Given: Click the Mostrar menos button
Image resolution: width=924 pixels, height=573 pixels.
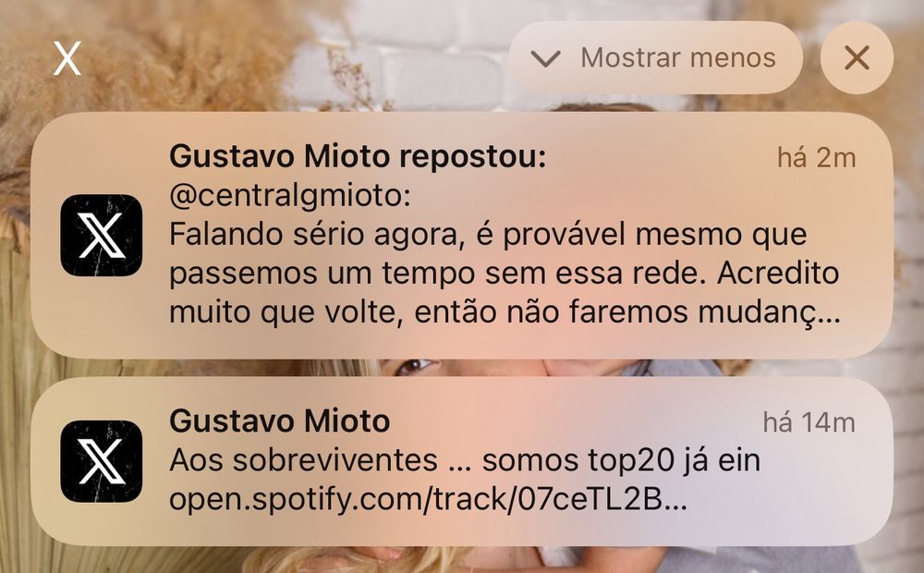Looking at the screenshot, I should 655,58.
